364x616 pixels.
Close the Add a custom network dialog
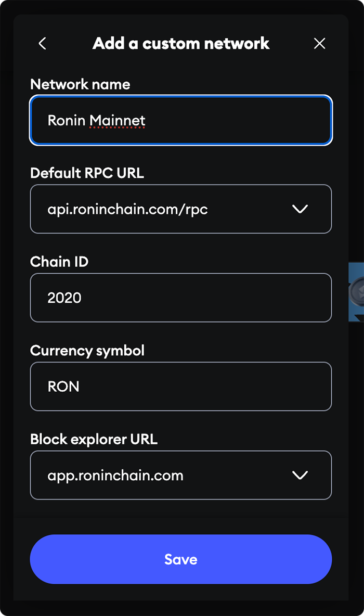click(320, 43)
